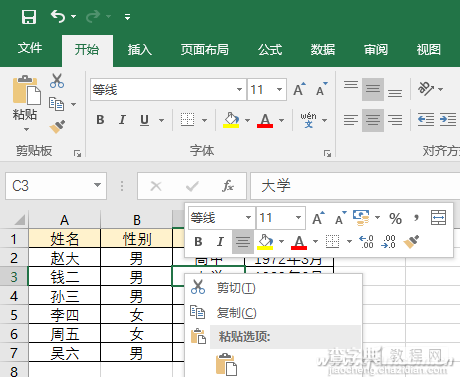
Task: Click the Orientation text rotate icon
Action: click(x=426, y=89)
